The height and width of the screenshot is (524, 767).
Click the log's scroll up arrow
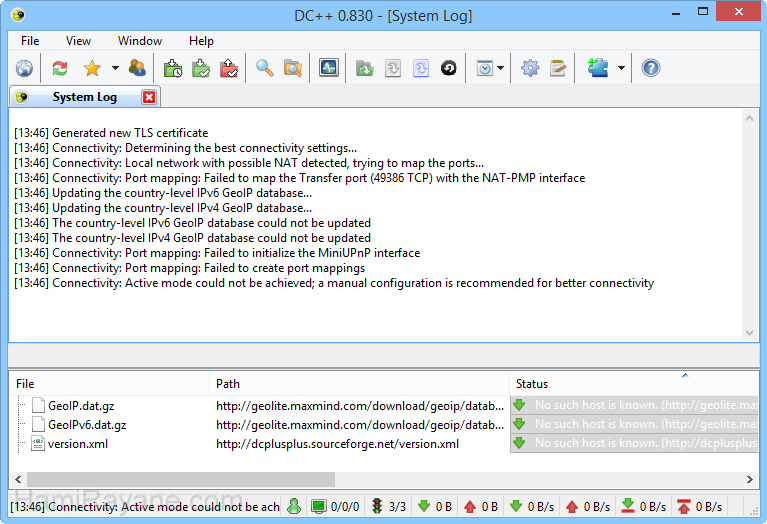click(x=749, y=118)
